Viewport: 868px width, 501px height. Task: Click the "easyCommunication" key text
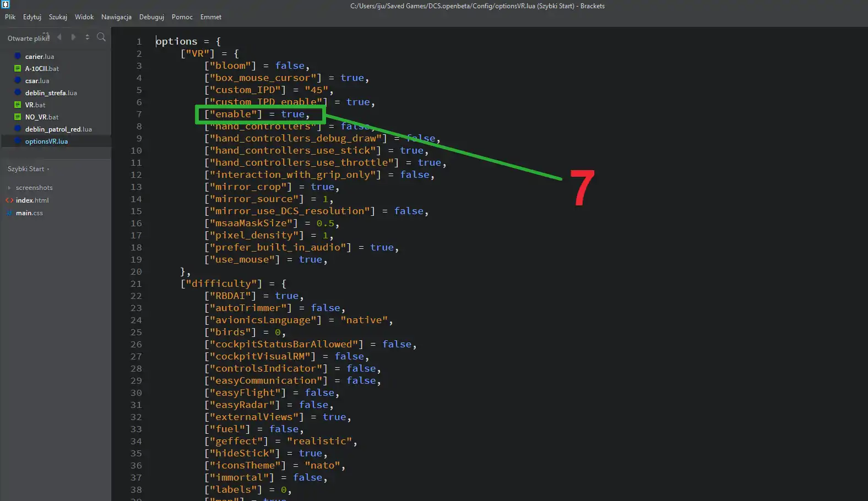pyautogui.click(x=265, y=380)
